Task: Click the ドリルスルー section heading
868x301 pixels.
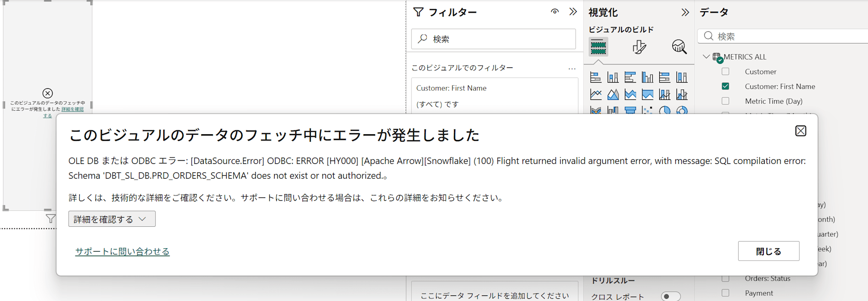Action: [x=613, y=281]
